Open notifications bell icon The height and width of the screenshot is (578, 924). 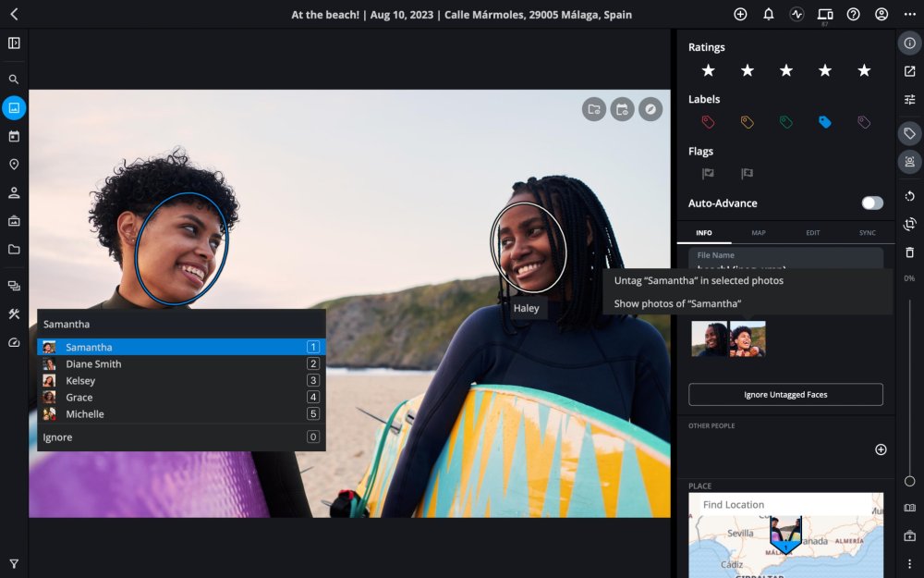coord(769,14)
